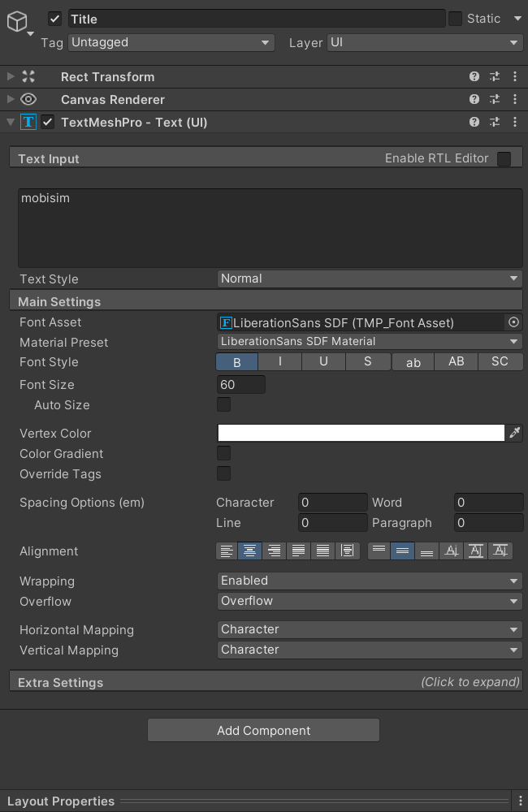The height and width of the screenshot is (812, 528).
Task: Select center horizontal alignment
Action: pos(249,551)
